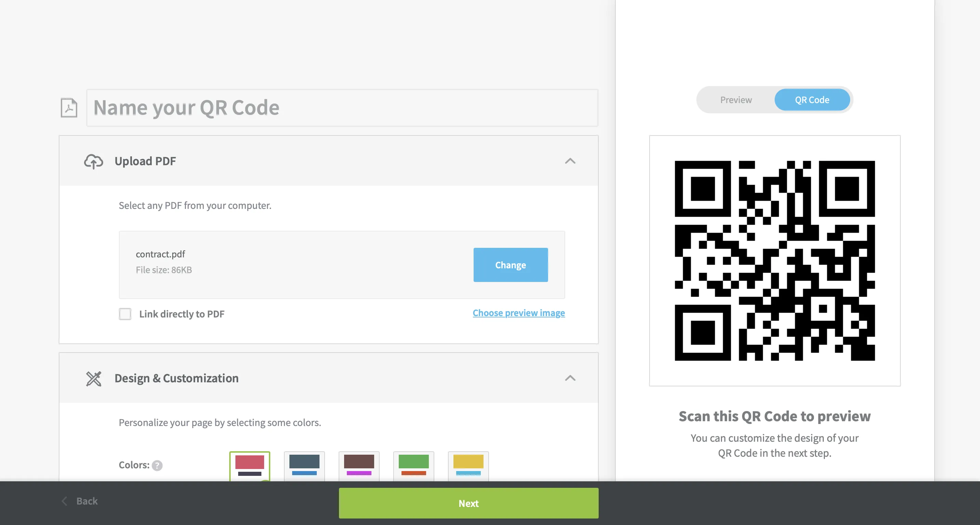Click the PDF document icon left of name field

(69, 108)
